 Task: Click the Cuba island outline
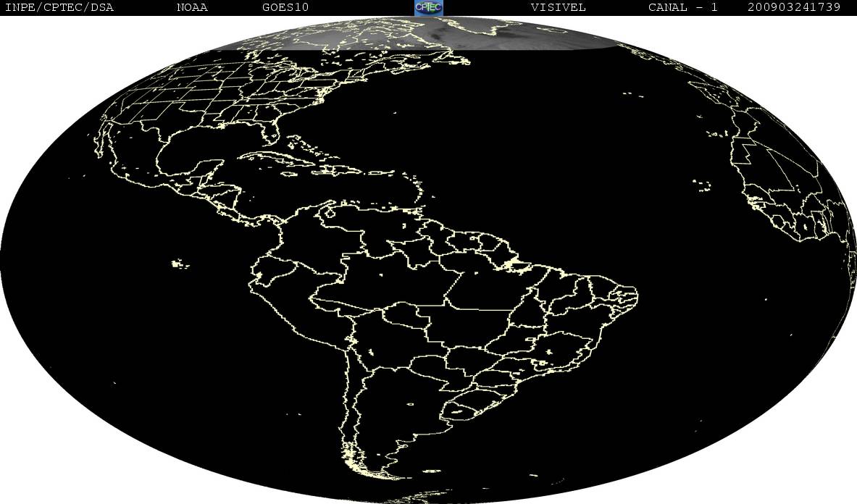pyautogui.click(x=273, y=159)
